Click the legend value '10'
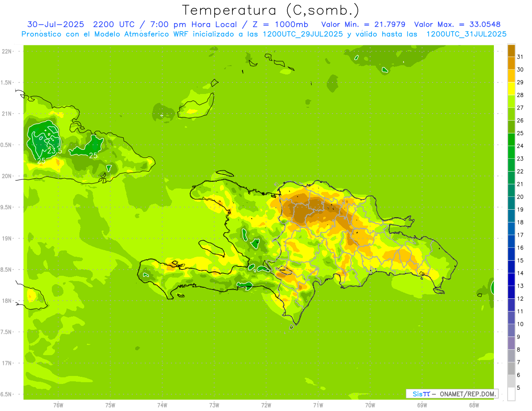 point(520,324)
